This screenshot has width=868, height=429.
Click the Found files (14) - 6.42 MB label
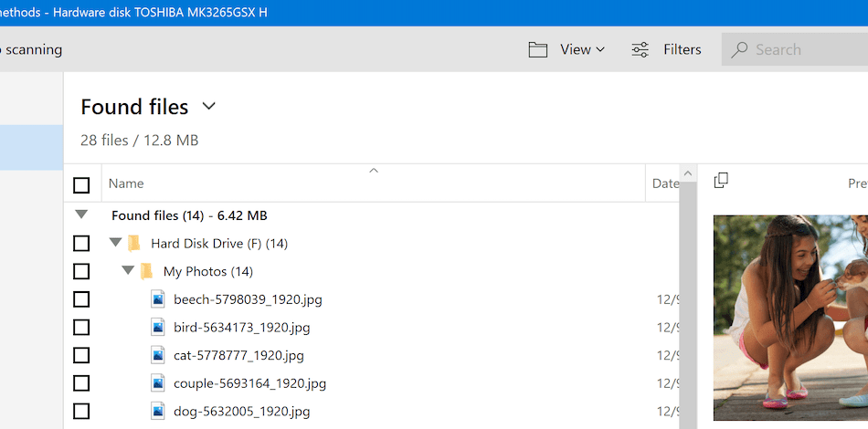189,215
